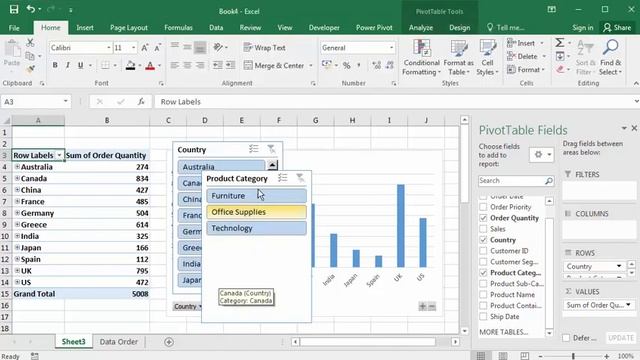Add a new sheet with plus icon
Viewport: 640px width, 360px height.
tap(169, 342)
